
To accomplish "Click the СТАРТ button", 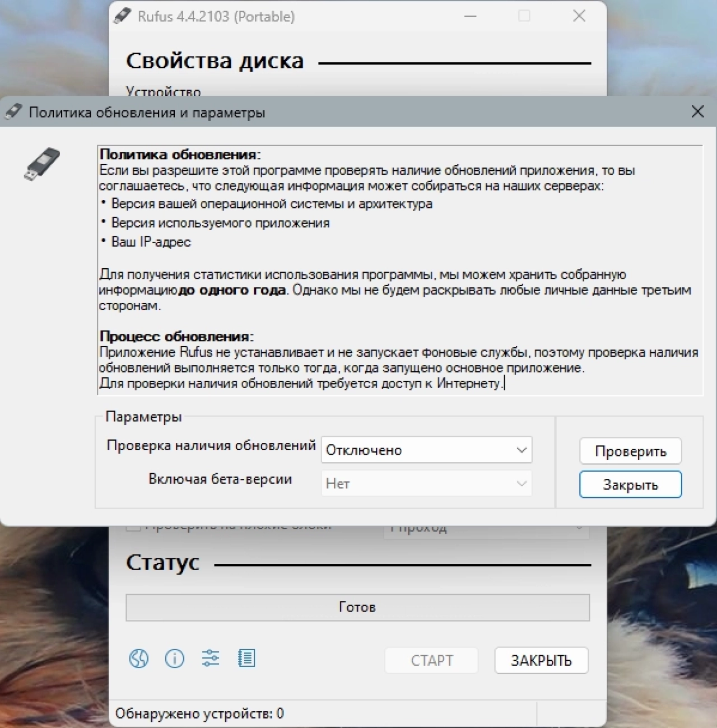I will click(x=432, y=661).
